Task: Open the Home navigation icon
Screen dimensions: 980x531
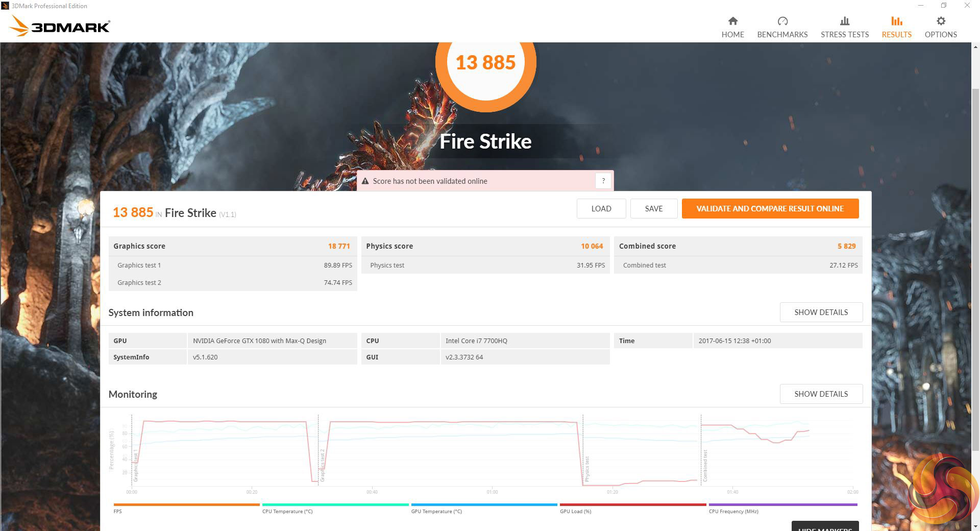Action: 732,21
